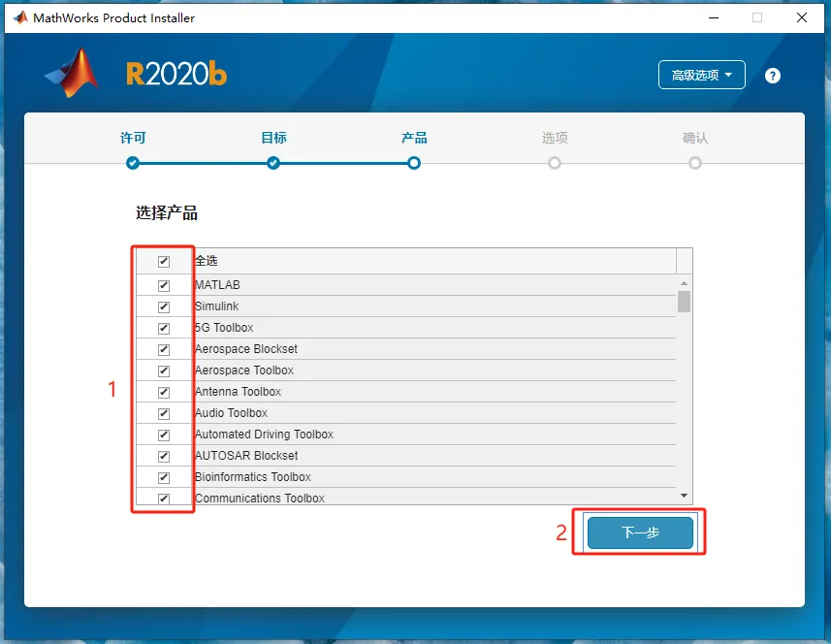Image resolution: width=831 pixels, height=644 pixels.
Task: Click the 下一步 button
Action: pos(640,532)
